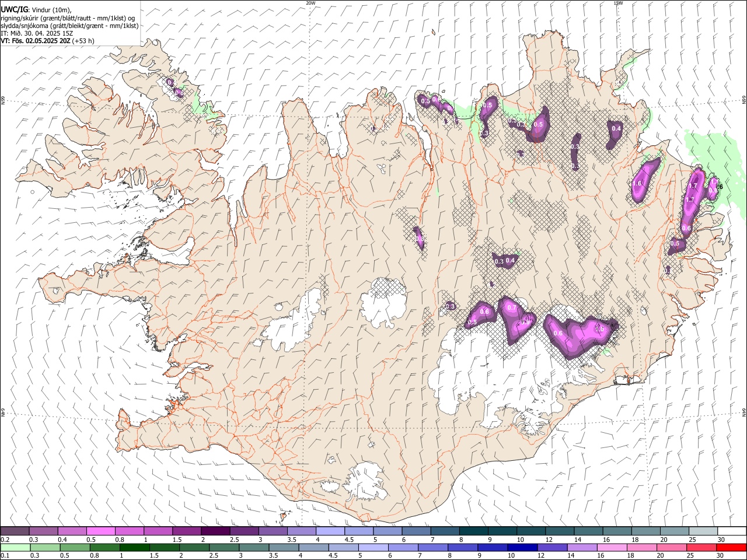This screenshot has width=747, height=560.
Task: Select bright red lower swatch right of 30
Action: [x=732, y=548]
